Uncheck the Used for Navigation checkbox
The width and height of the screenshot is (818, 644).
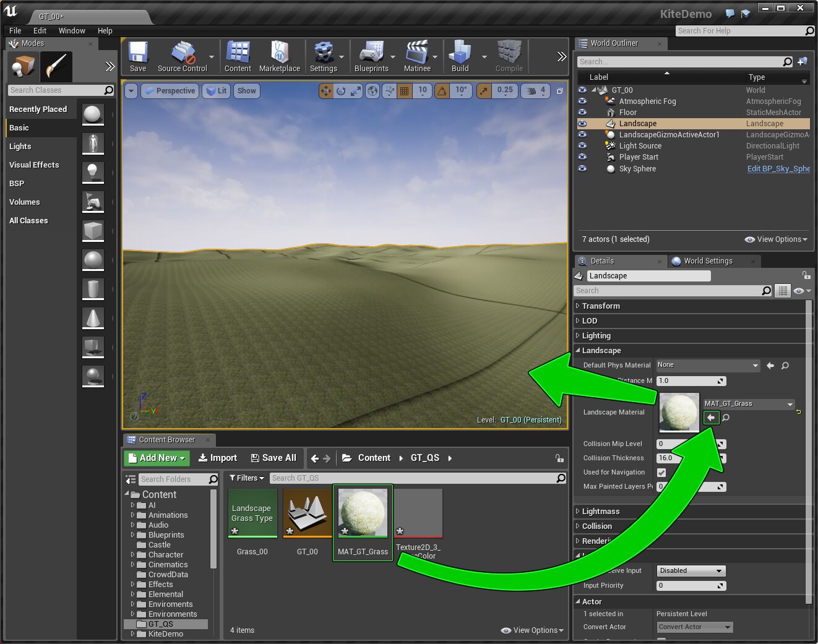661,473
